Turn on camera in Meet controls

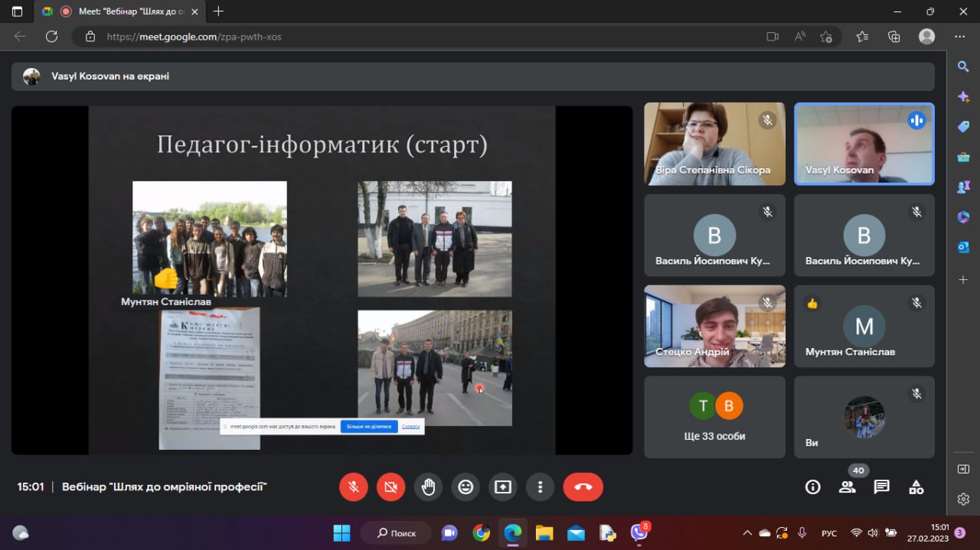[391, 487]
